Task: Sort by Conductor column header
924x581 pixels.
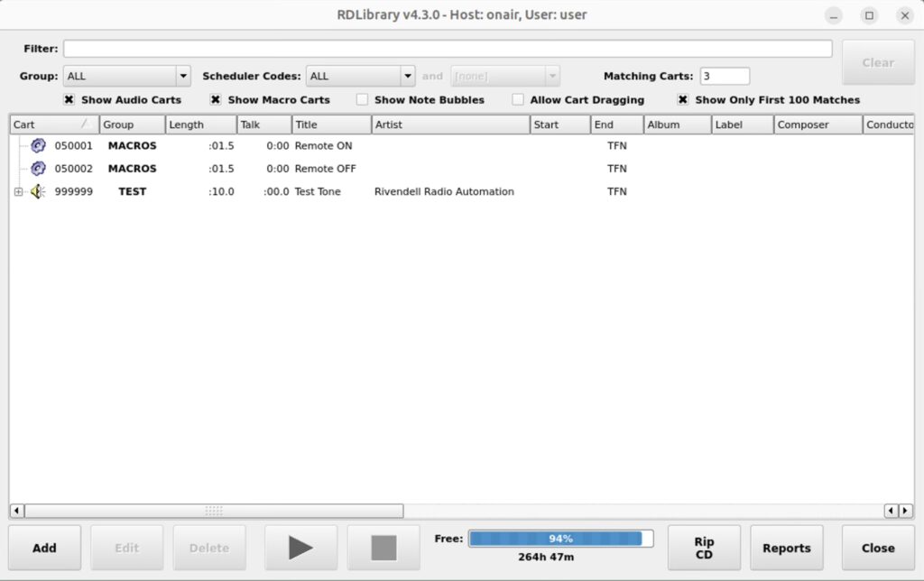Action: [889, 124]
